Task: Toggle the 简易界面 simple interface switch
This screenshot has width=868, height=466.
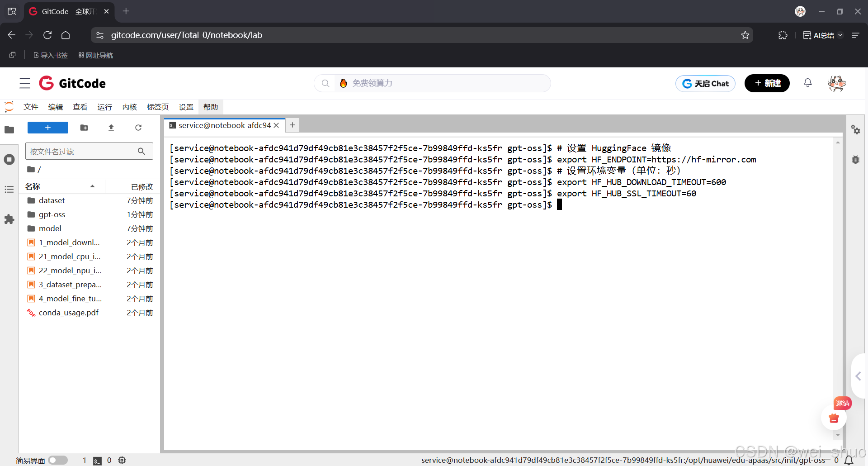Action: tap(58, 460)
